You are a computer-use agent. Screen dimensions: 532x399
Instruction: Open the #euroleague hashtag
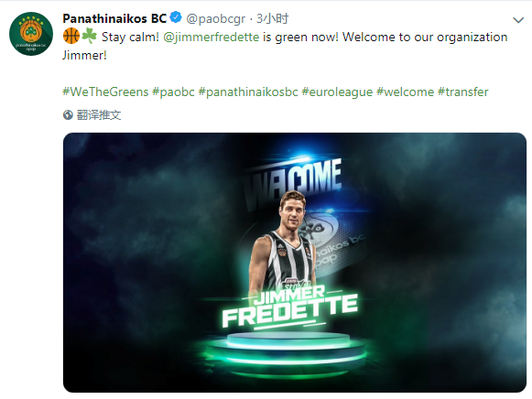pos(337,92)
